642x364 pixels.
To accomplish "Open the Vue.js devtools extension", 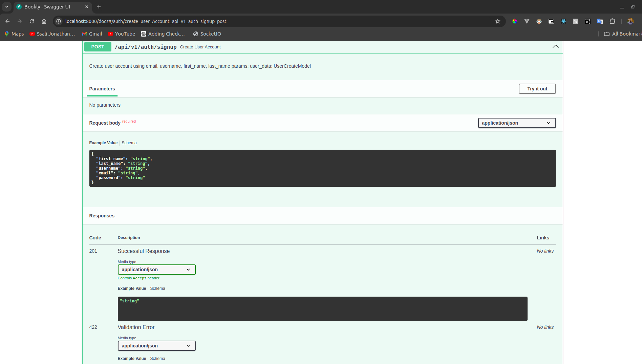I will (527, 21).
